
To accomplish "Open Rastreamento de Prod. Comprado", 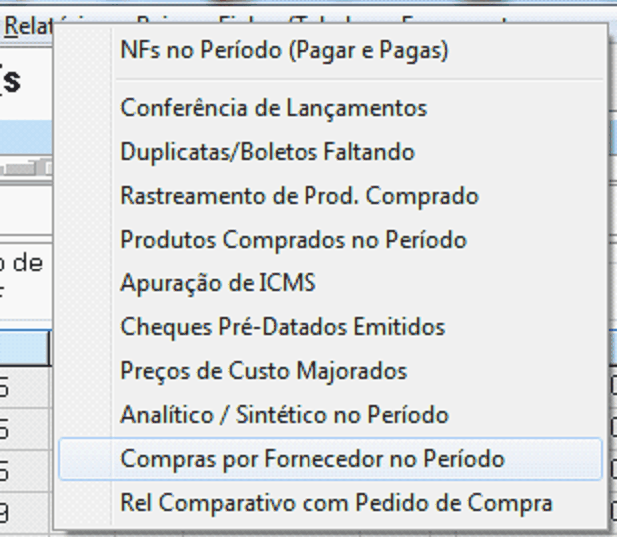I will (x=299, y=196).
